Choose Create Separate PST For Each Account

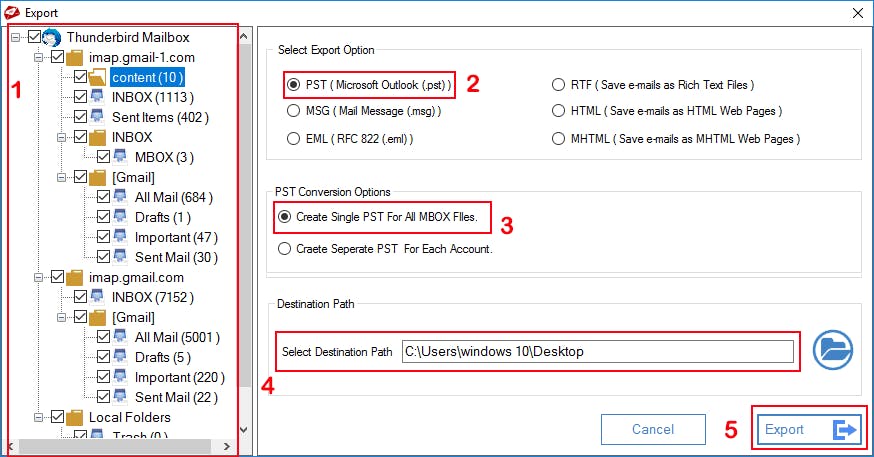pyautogui.click(x=285, y=248)
